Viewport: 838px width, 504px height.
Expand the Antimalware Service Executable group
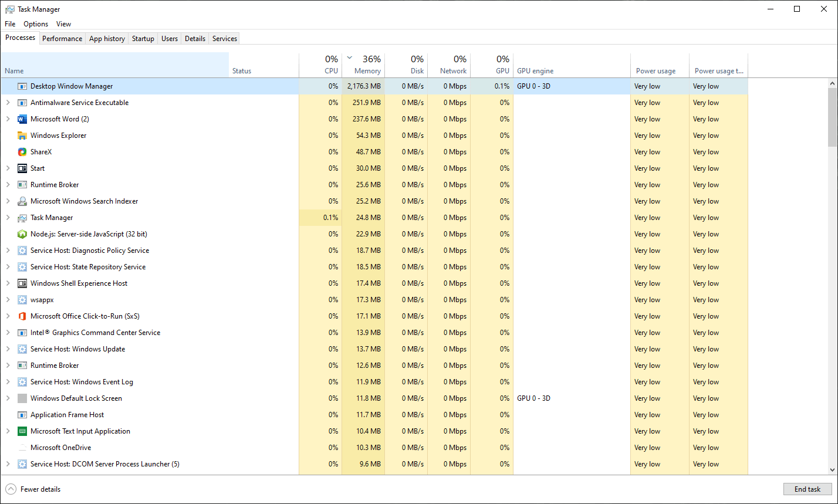[x=8, y=103]
